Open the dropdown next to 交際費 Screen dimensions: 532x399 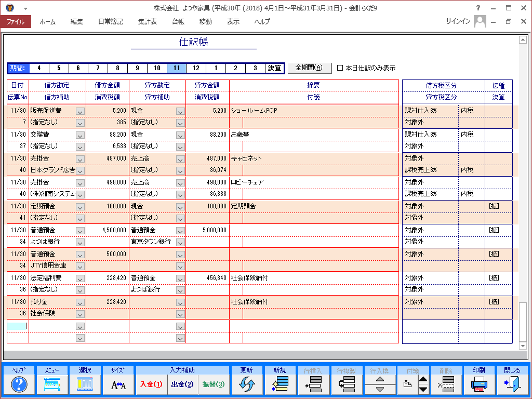tap(80, 135)
